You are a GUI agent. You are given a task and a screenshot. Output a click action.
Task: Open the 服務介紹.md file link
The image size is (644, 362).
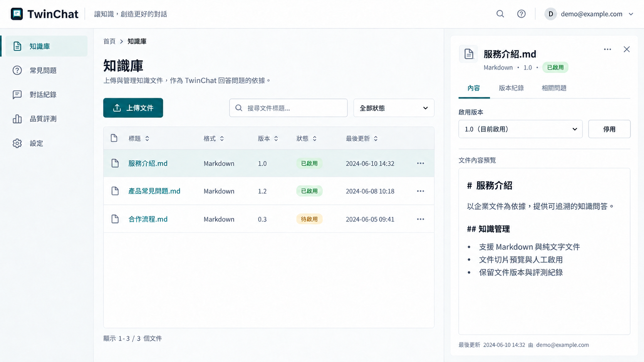tap(148, 163)
